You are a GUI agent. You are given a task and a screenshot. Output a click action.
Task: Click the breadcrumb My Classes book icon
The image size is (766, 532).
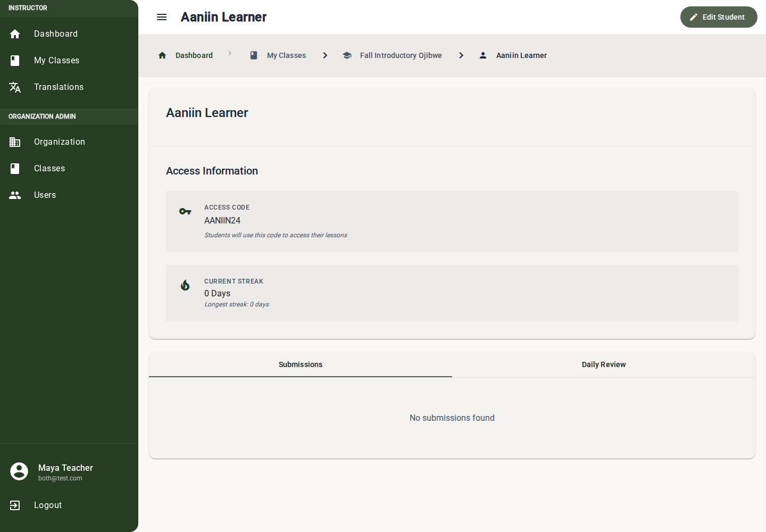[x=254, y=55]
